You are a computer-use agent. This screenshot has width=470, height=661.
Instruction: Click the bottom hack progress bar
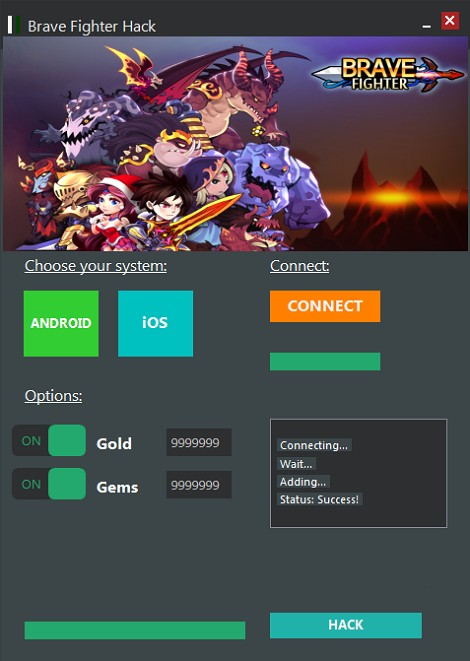(135, 630)
